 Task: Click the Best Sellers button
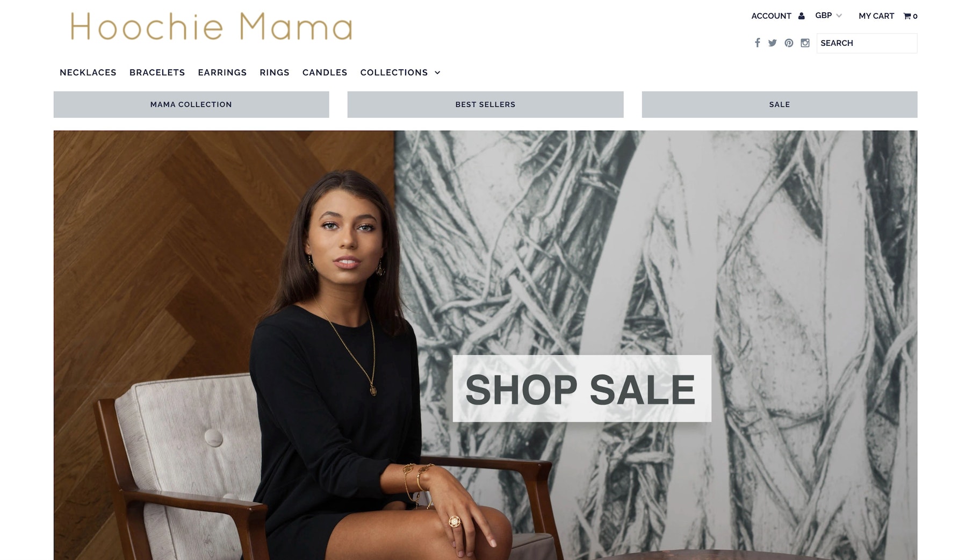point(485,104)
